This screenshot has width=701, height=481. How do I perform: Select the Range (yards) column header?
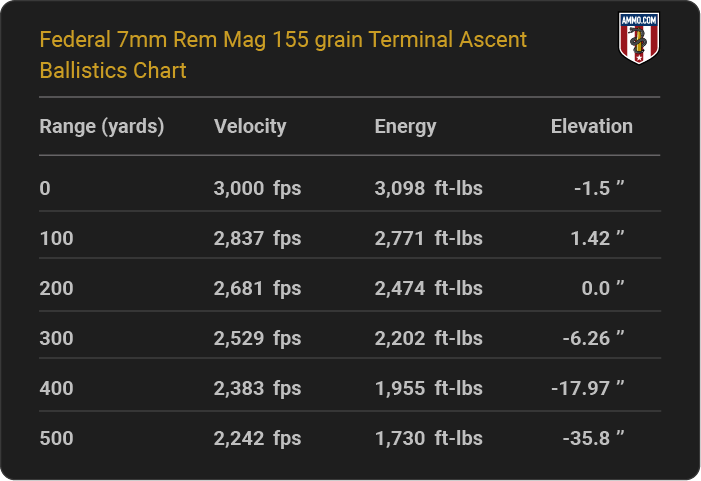point(102,127)
